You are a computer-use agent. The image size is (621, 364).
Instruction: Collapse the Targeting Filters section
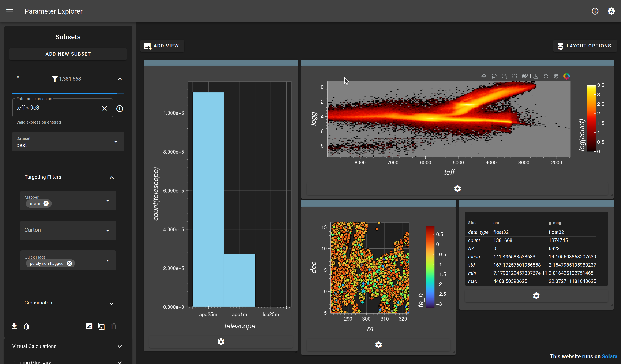[x=112, y=178]
